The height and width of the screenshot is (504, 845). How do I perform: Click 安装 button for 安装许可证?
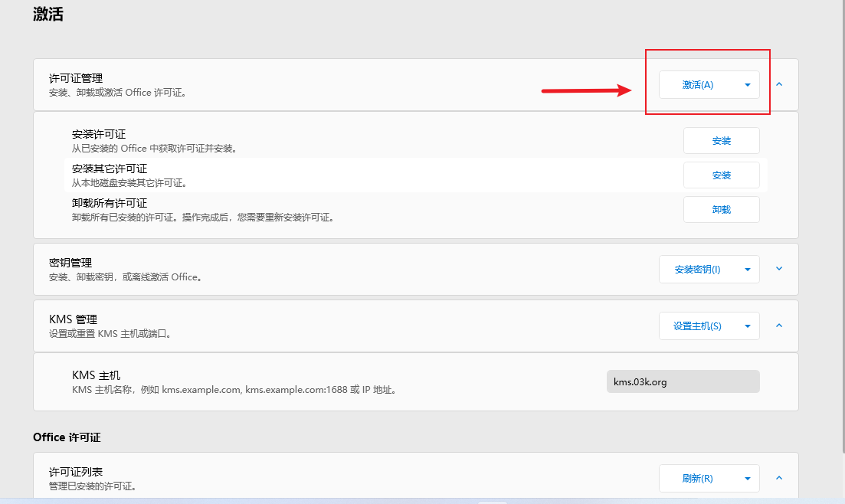[x=721, y=141]
